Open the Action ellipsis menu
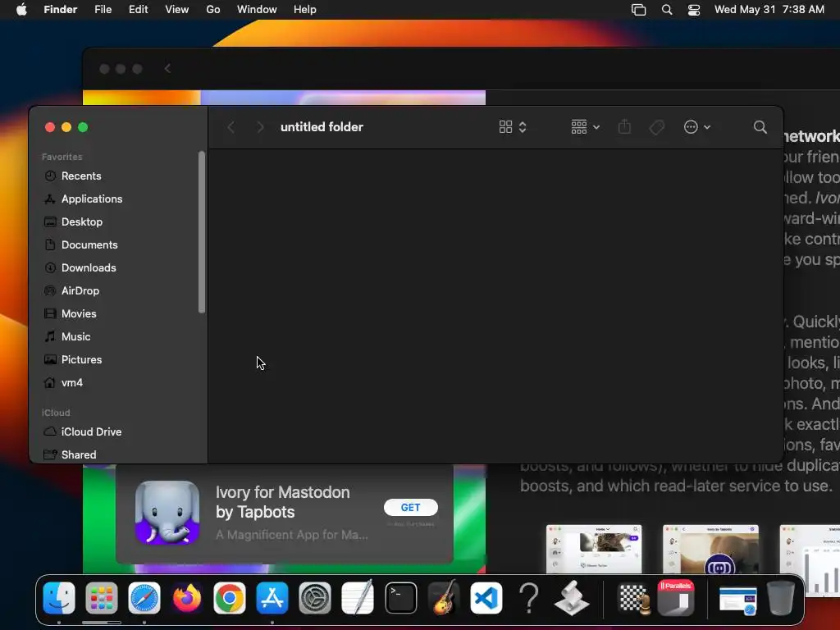This screenshot has width=840, height=630. 697,127
